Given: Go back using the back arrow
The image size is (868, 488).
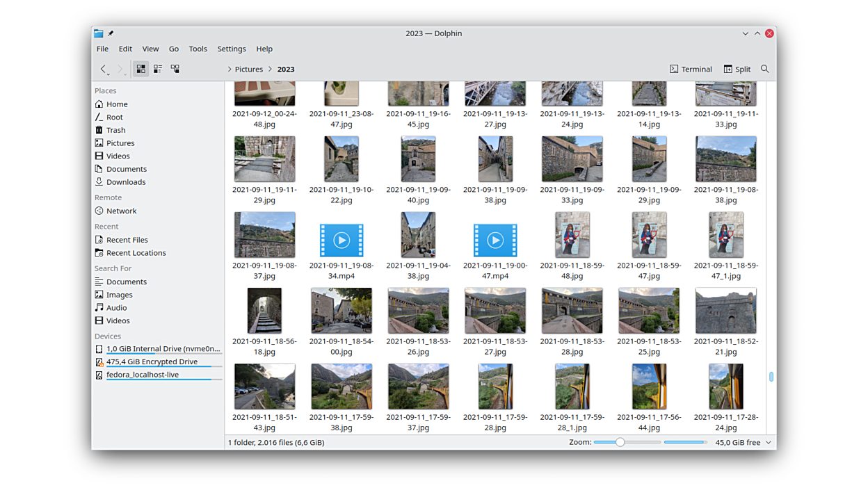Looking at the screenshot, I should pyautogui.click(x=103, y=69).
